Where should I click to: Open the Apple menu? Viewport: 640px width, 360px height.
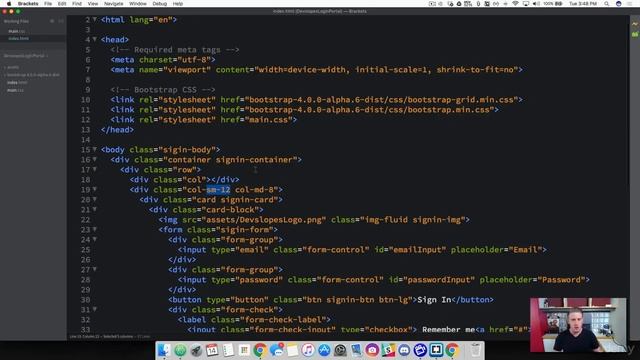(x=9, y=4)
